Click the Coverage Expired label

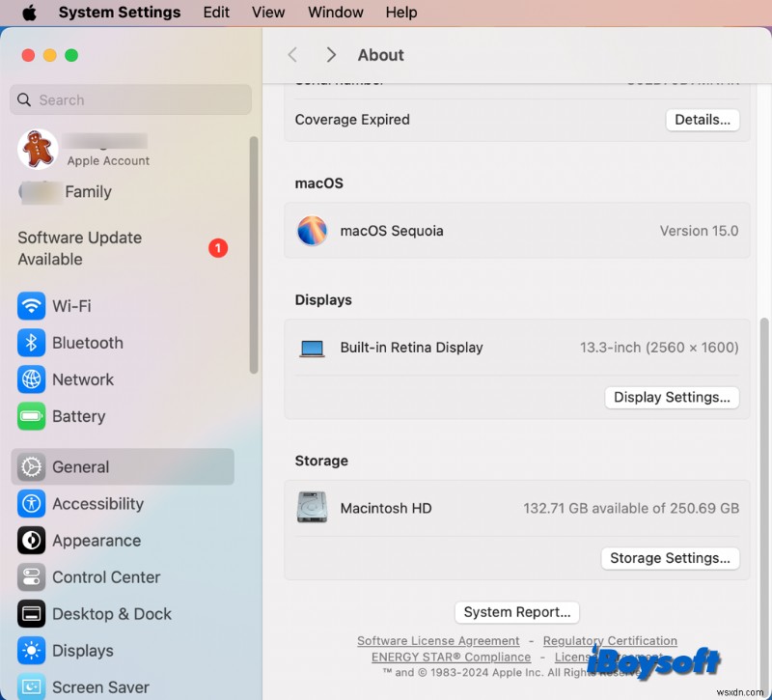pos(352,120)
